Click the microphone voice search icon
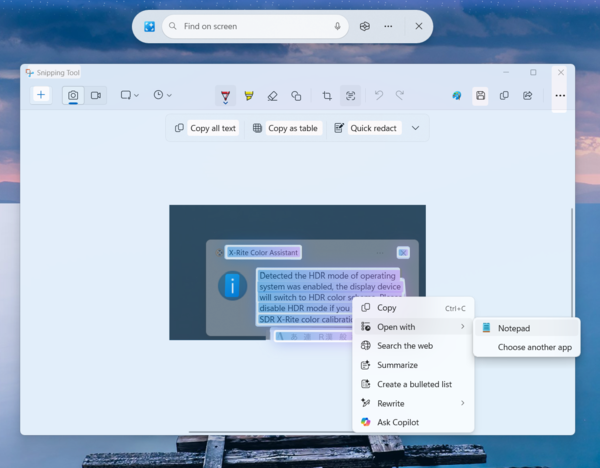 [338, 26]
